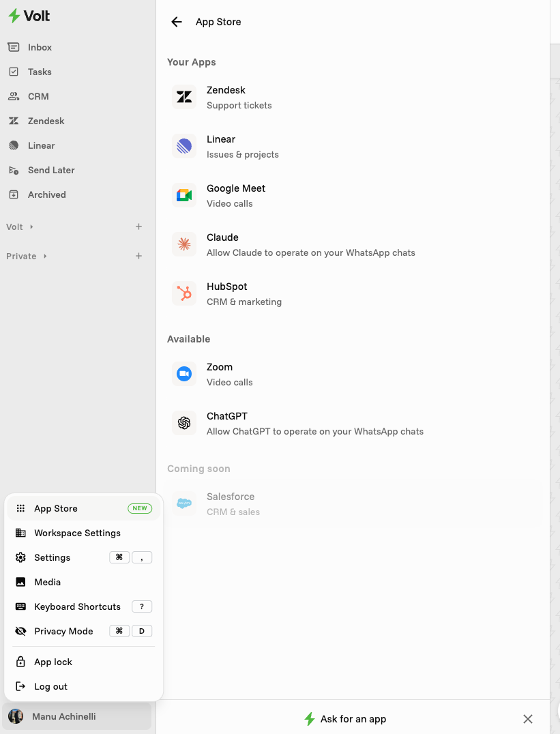Add new item to Private section
Viewport: 560px width, 734px height.
point(138,256)
